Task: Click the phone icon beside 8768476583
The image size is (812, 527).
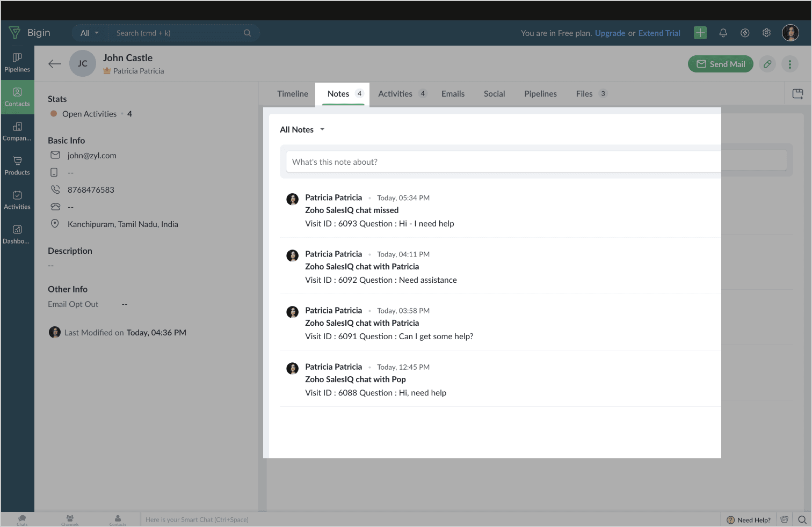Action: tap(55, 189)
